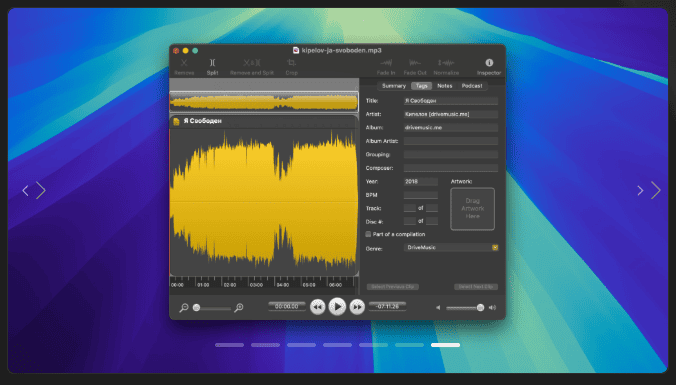Click the Track number field
The width and height of the screenshot is (676, 385).
point(410,208)
